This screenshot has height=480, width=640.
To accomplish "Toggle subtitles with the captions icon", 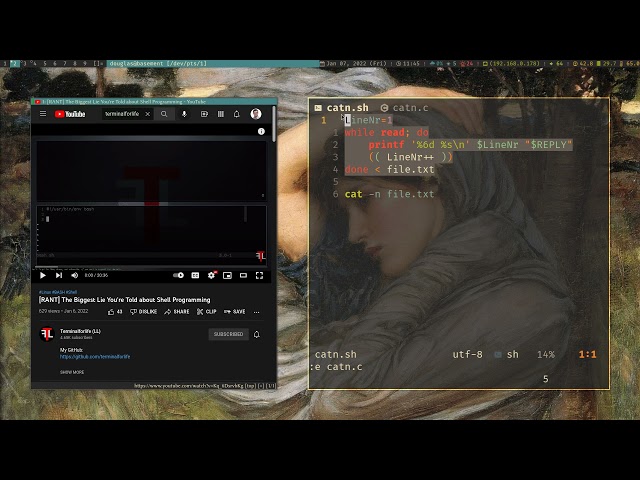I will pos(196,276).
